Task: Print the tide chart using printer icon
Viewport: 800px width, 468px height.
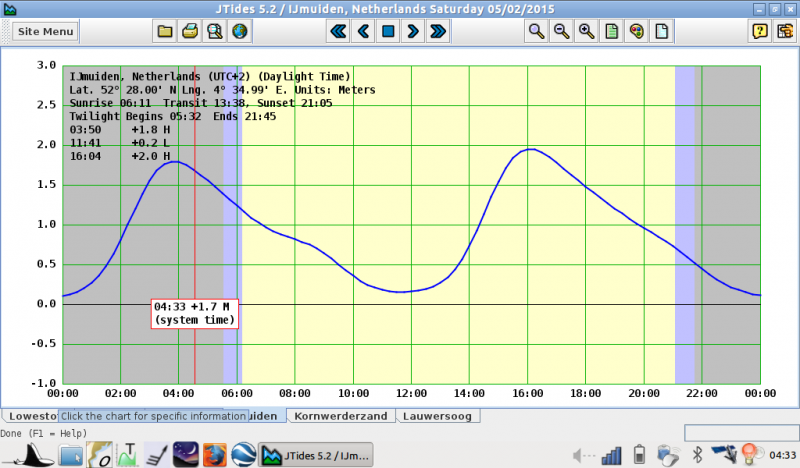Action: [190, 31]
